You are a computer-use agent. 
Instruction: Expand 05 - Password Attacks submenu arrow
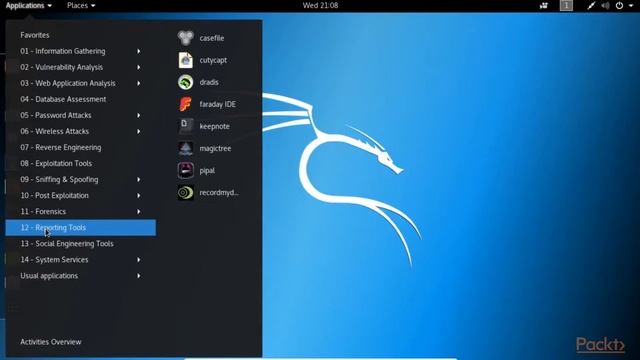(139, 115)
